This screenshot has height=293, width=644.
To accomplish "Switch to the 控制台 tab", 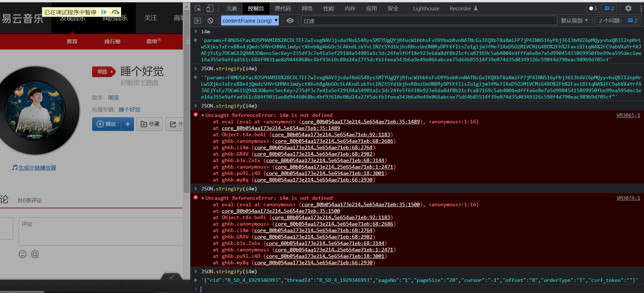I will point(256,8).
